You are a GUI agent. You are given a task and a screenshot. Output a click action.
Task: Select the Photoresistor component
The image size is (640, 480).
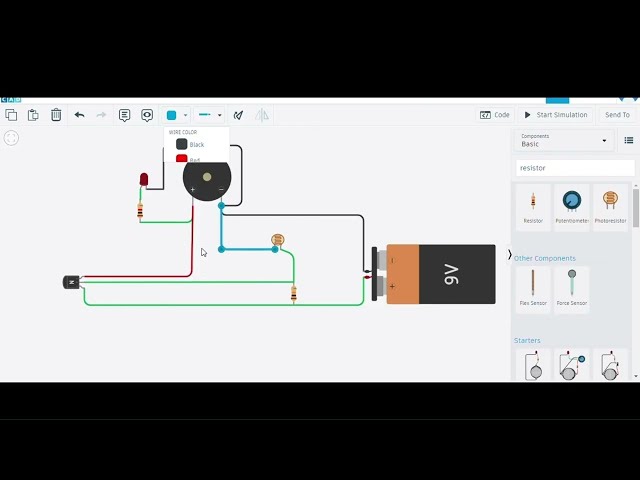pyautogui.click(x=610, y=207)
